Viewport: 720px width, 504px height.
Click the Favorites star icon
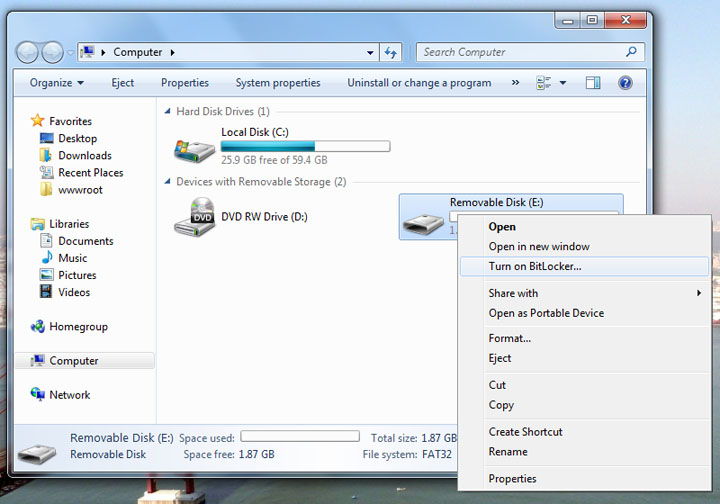[x=37, y=121]
